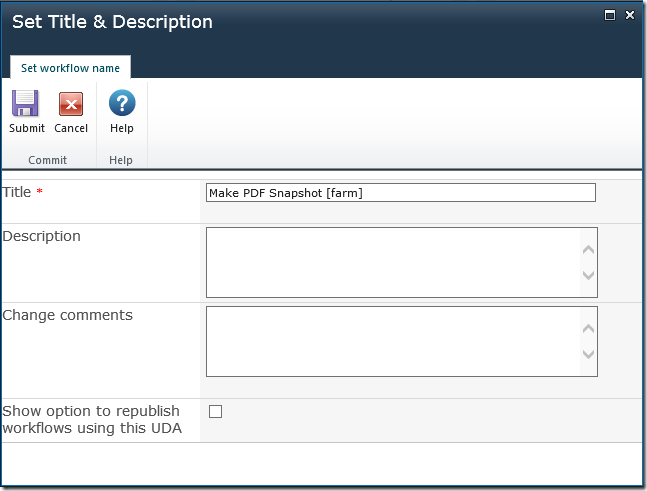Viewport: 647px width, 491px height.
Task: Click the Submit text label in ribbon
Action: click(x=27, y=128)
